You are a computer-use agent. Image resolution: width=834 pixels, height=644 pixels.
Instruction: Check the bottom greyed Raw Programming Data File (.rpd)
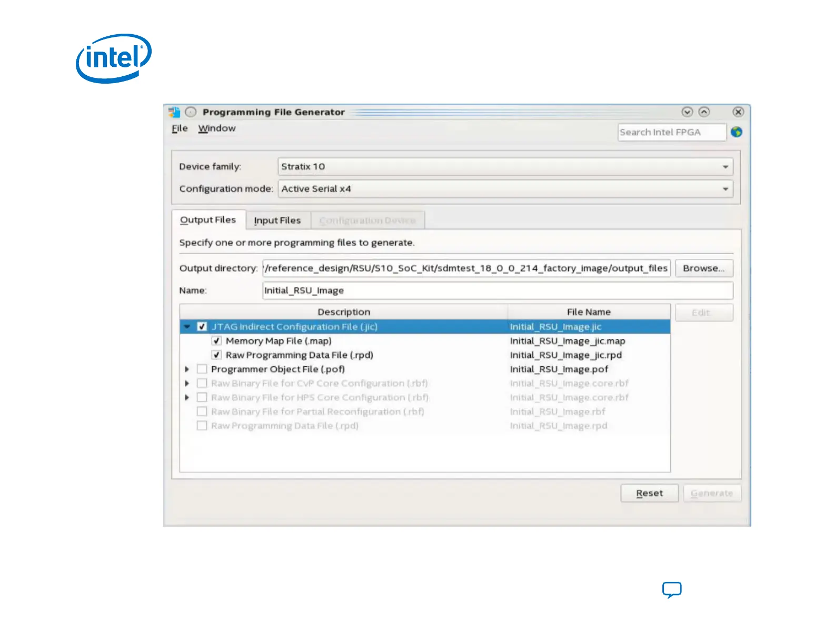(202, 426)
